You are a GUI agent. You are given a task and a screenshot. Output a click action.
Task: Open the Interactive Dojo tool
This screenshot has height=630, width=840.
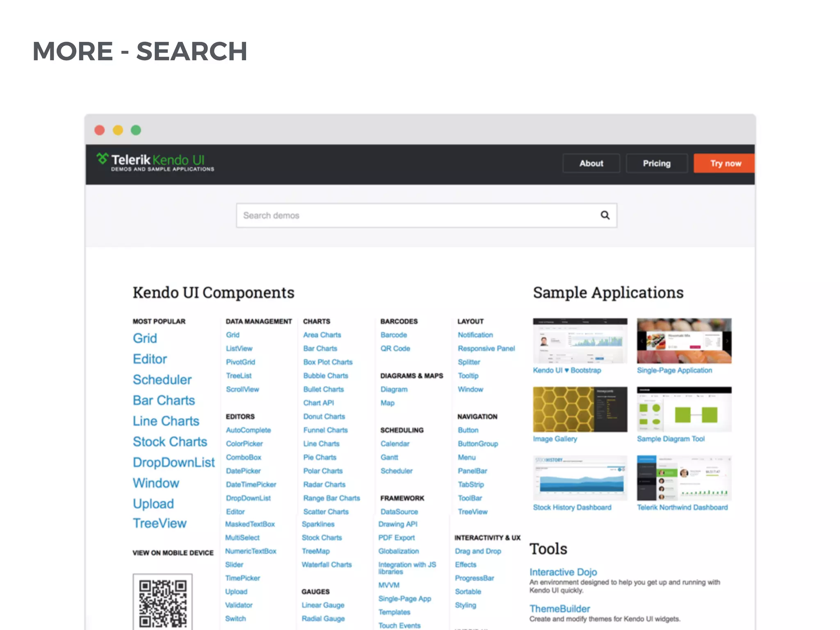(563, 572)
